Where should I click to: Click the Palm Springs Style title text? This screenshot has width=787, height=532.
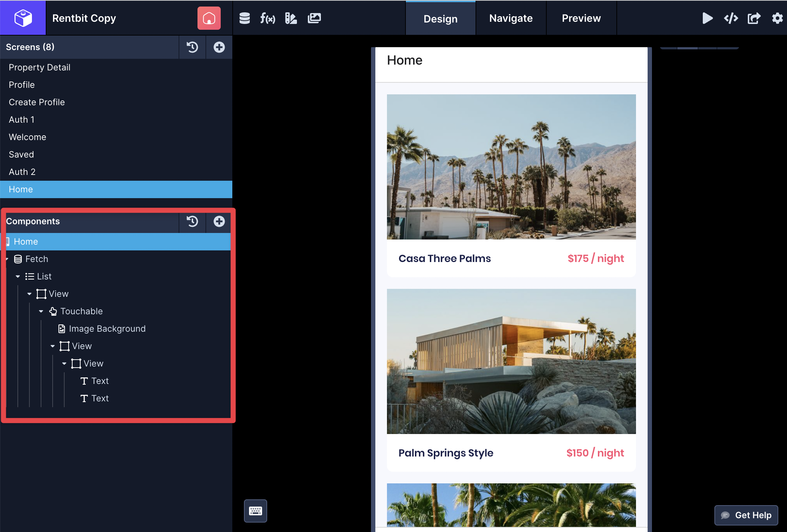click(446, 453)
